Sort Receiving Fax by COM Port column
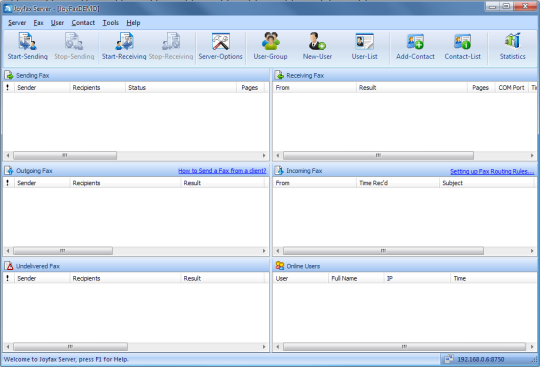The height and width of the screenshot is (367, 540). pyautogui.click(x=511, y=87)
